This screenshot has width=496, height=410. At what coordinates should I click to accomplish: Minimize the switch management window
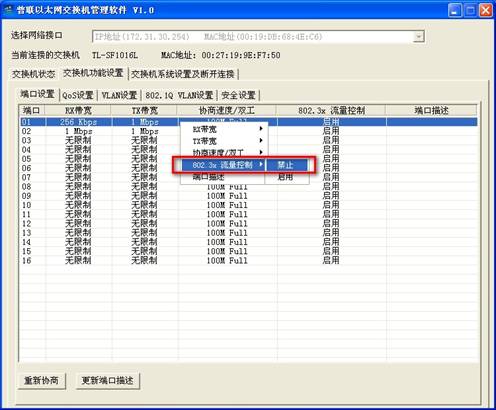455,10
